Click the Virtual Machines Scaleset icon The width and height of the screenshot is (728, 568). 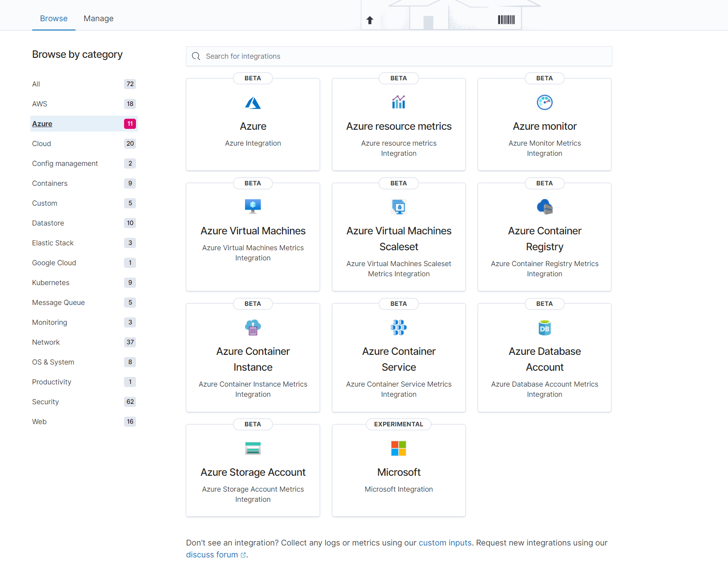399,207
